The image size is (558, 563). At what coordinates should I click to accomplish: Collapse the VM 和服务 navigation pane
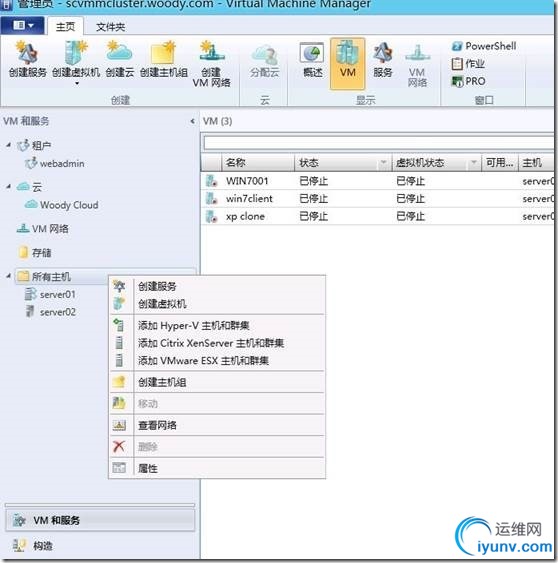tap(192, 121)
